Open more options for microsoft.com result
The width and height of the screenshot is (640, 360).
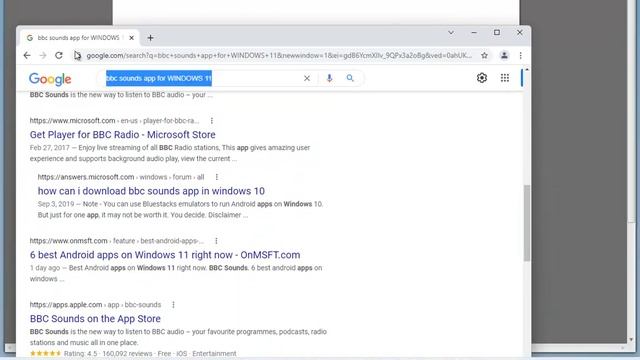pos(212,121)
